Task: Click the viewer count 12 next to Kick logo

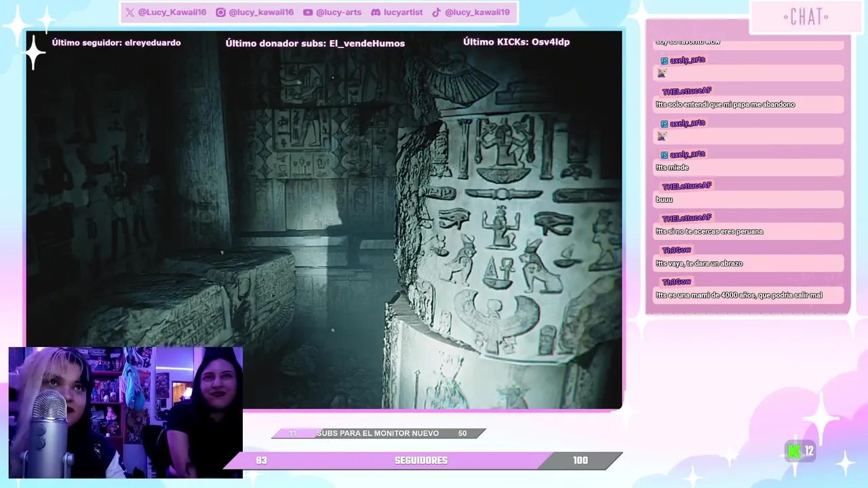Action: point(809,451)
